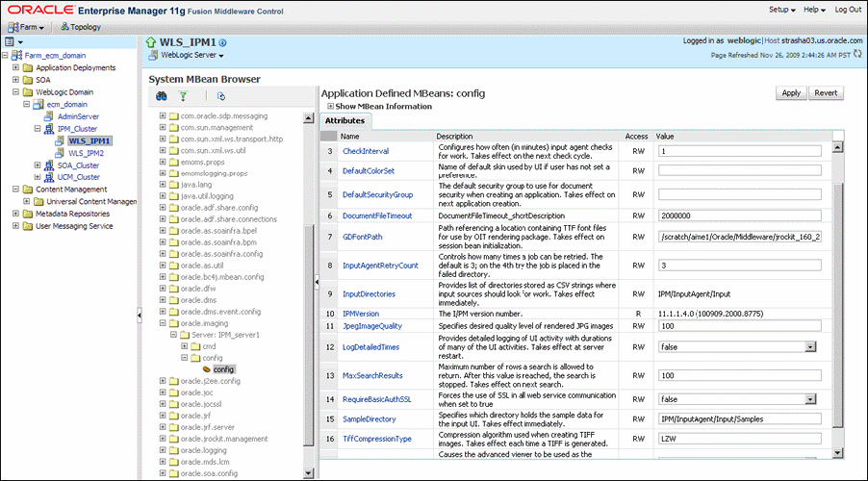The height and width of the screenshot is (481, 868).
Task: Click the InputAgentRetryCount value field
Action: pos(740,266)
